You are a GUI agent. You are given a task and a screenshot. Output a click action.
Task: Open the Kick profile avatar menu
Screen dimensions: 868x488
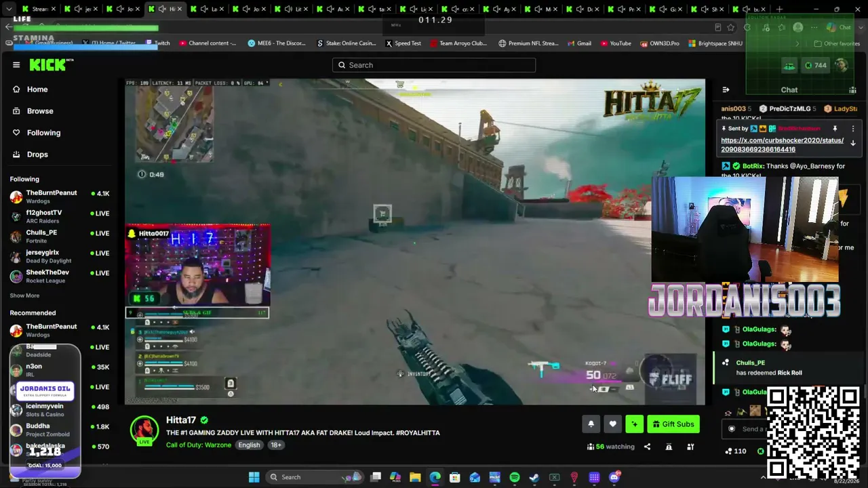(842, 65)
